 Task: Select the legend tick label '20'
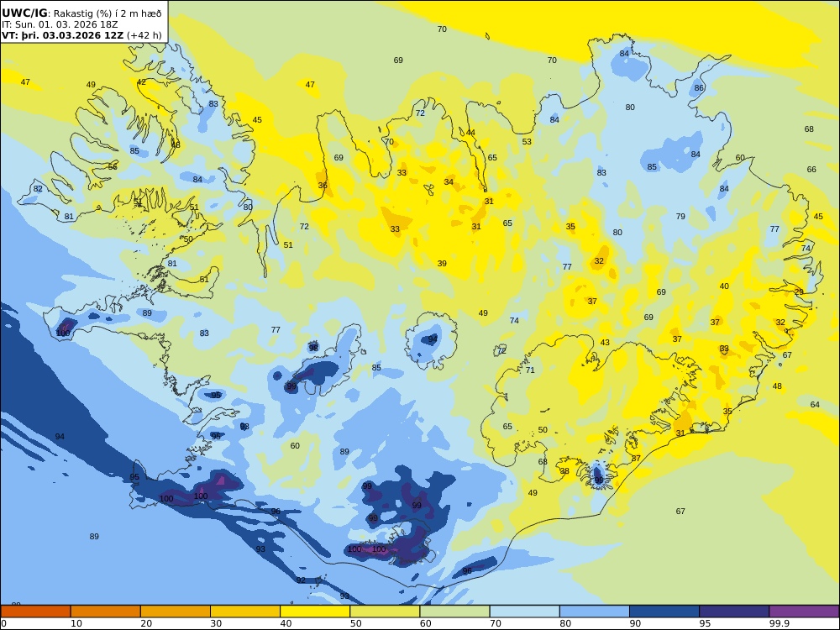[x=146, y=623]
